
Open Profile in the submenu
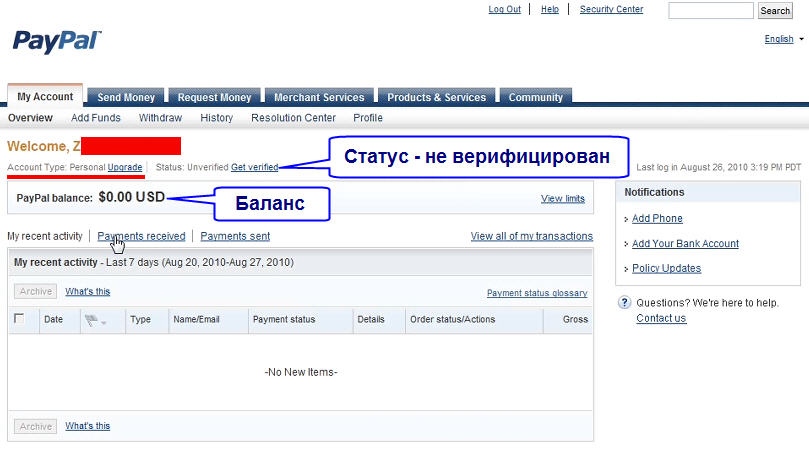point(368,118)
